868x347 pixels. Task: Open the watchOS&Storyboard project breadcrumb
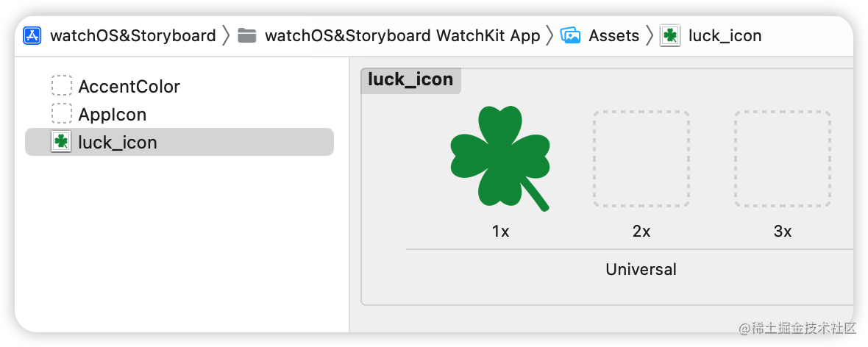[x=133, y=36]
